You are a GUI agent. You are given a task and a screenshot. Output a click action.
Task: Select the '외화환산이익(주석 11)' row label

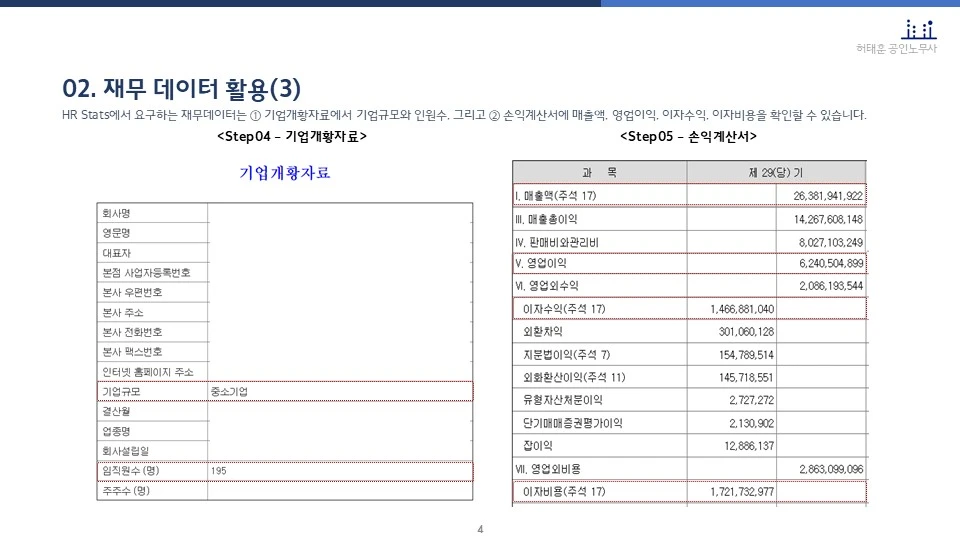[x=574, y=377]
